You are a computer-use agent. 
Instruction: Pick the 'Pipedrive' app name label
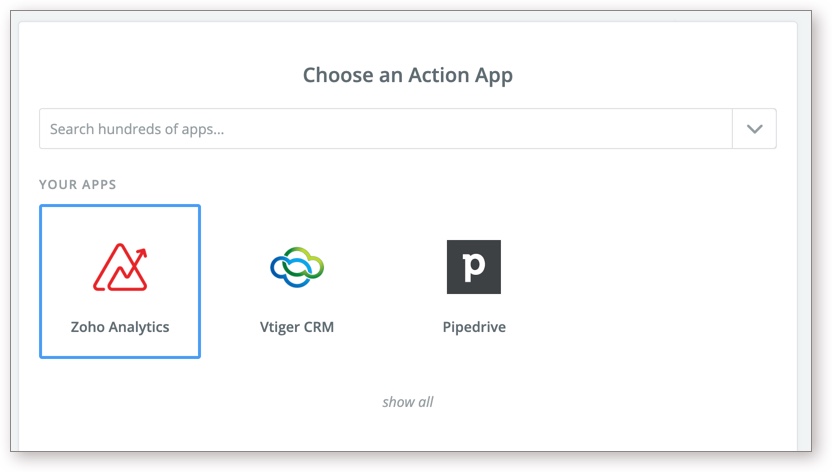click(x=474, y=327)
